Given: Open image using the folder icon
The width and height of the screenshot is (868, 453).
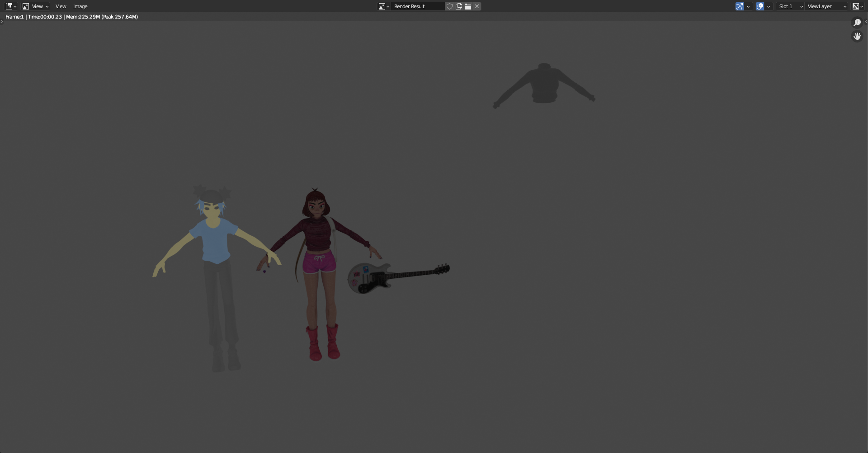Looking at the screenshot, I should click(x=468, y=6).
